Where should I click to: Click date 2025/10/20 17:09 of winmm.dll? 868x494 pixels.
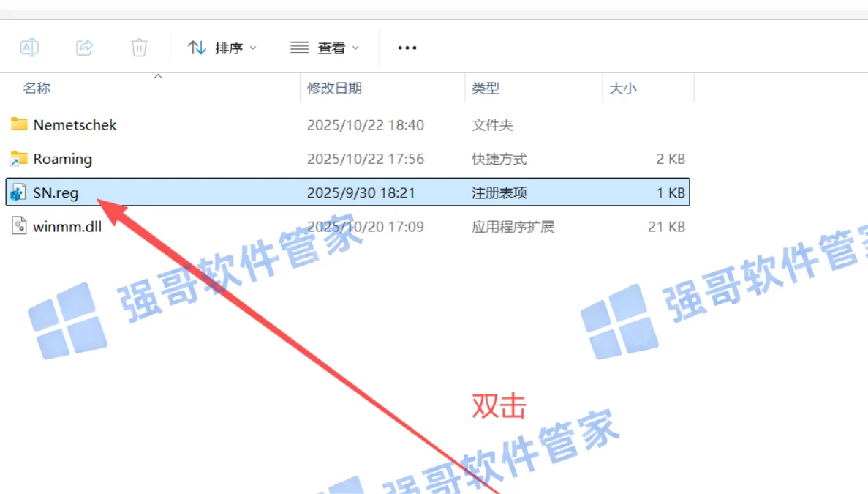366,227
